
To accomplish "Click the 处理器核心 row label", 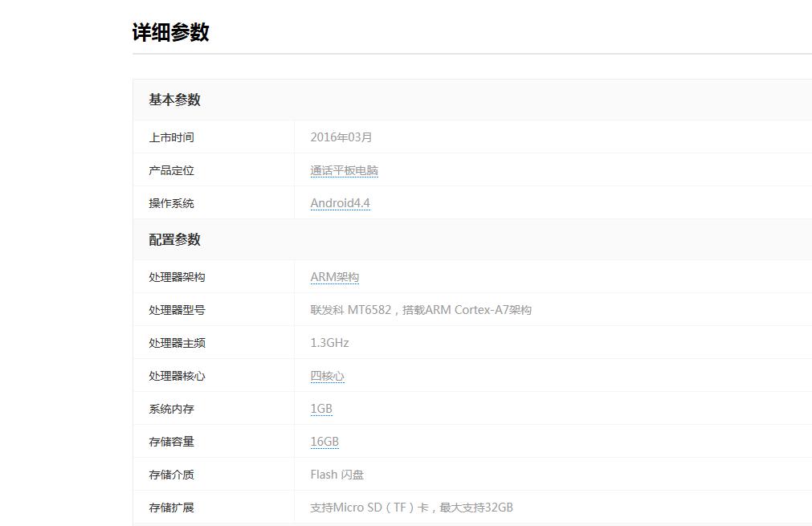I will pyautogui.click(x=177, y=375).
